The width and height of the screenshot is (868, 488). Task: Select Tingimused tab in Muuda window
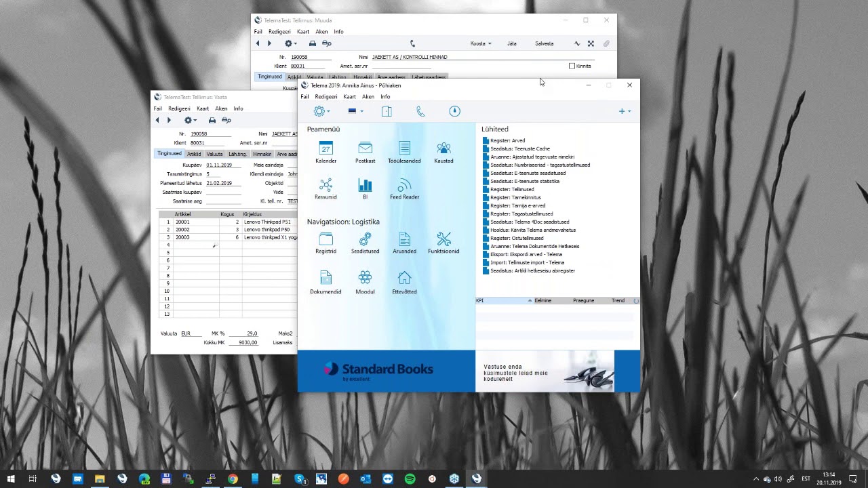tap(269, 77)
